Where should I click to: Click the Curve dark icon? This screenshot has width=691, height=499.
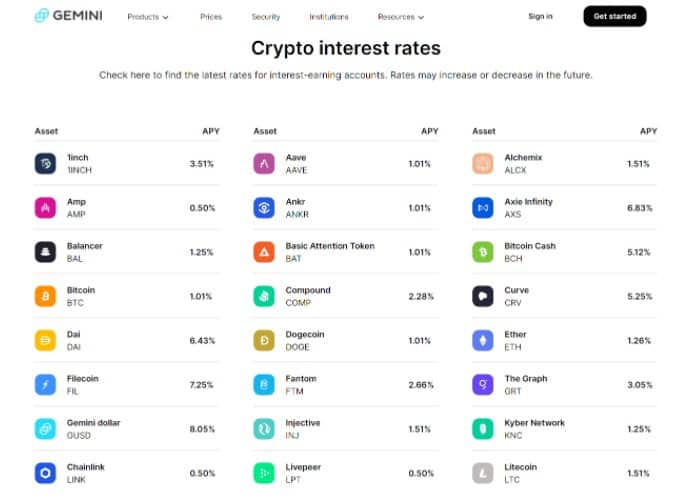[483, 296]
